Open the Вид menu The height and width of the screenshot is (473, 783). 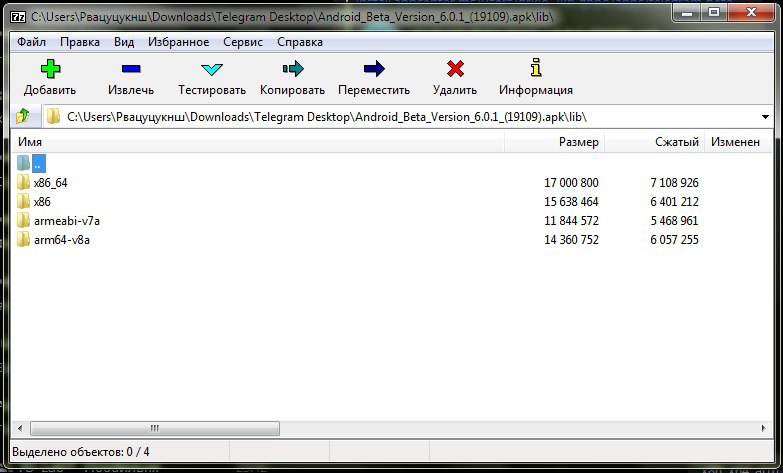pos(124,42)
